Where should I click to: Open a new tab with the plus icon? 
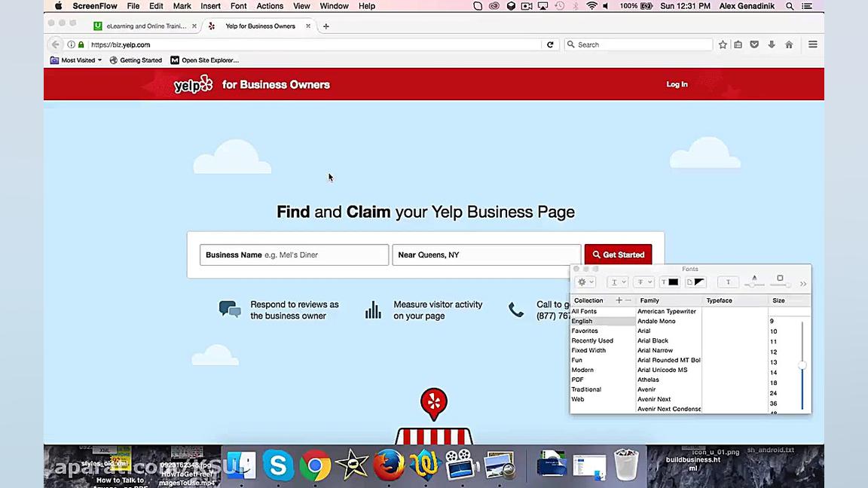[326, 26]
